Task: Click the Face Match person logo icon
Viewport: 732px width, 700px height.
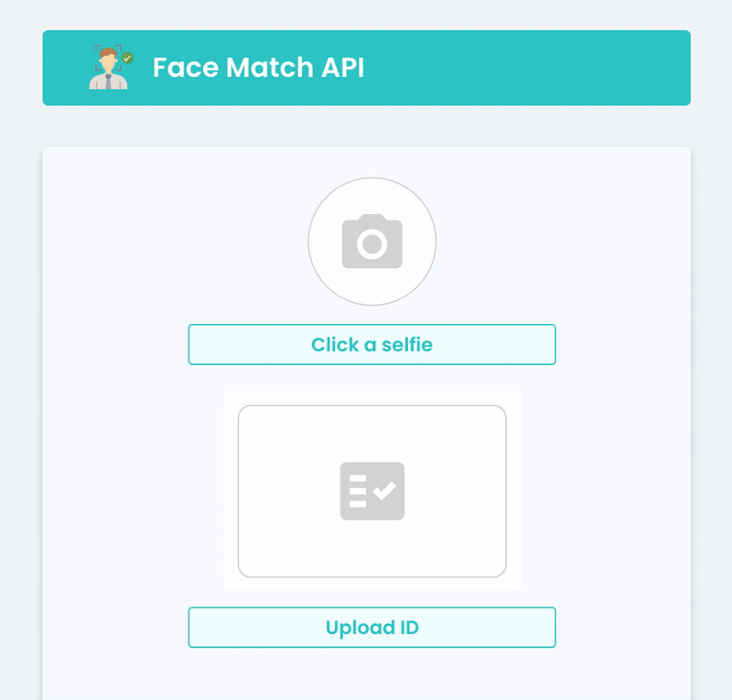Action: [x=109, y=69]
